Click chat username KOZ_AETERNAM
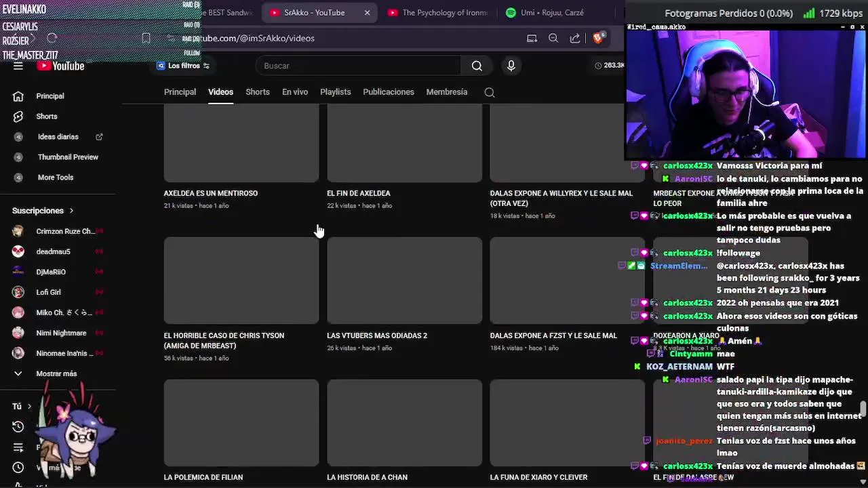 tap(679, 367)
